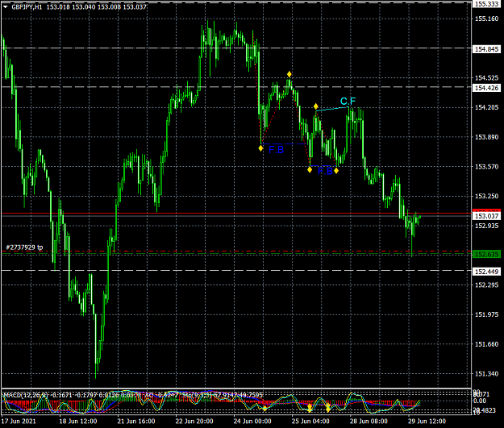Select the cyan C.F label
The image size is (504, 428).
click(348, 102)
